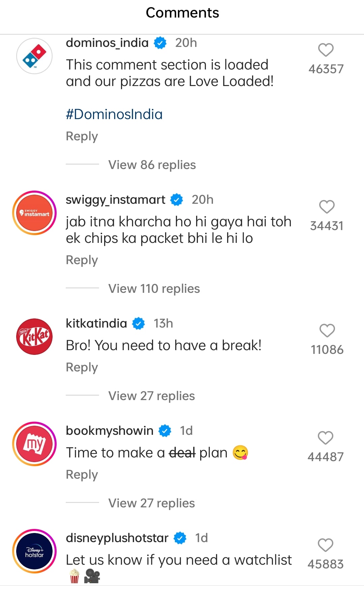Show 27 replies under bookmyshowin comment
364x591 pixels.
151,503
